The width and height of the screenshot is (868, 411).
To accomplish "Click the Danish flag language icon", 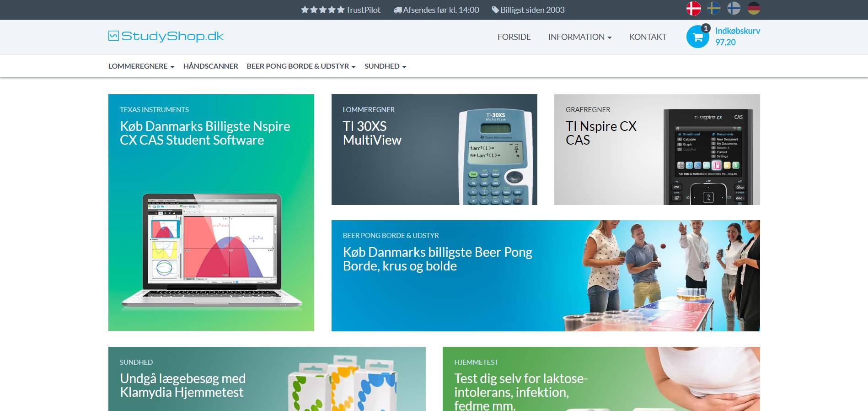I will coord(693,8).
